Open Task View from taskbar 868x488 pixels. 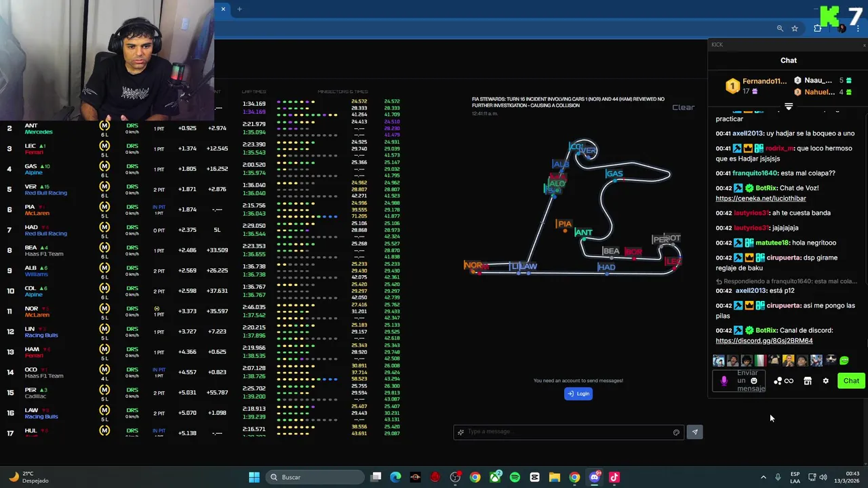point(376,477)
